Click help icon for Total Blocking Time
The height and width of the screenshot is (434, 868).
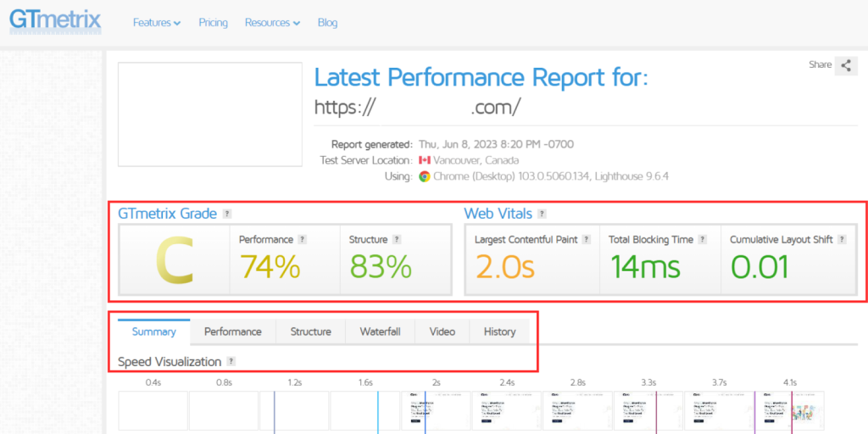tap(703, 240)
